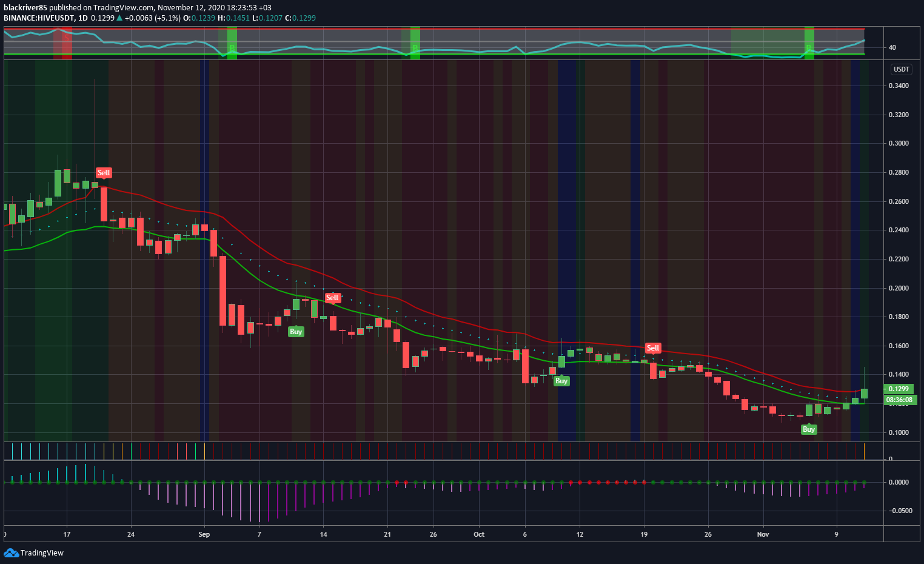Viewport: 924px width, 564px height.
Task: Click the author name blackriver85
Action: click(x=25, y=8)
